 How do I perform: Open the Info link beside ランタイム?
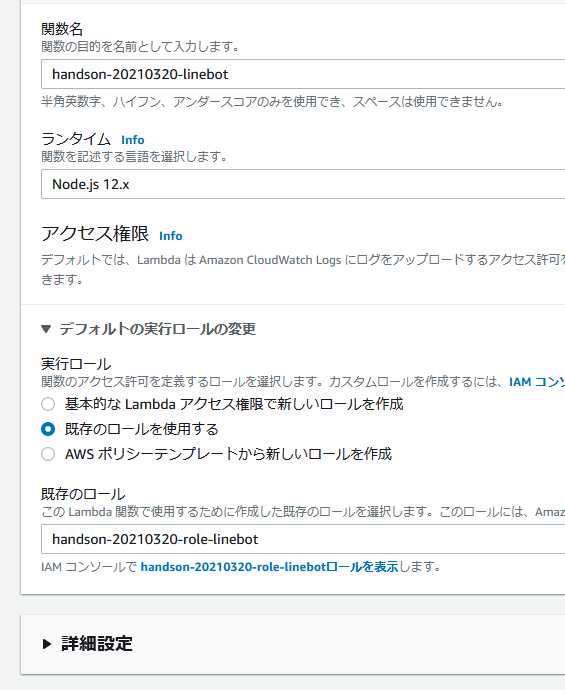point(132,140)
